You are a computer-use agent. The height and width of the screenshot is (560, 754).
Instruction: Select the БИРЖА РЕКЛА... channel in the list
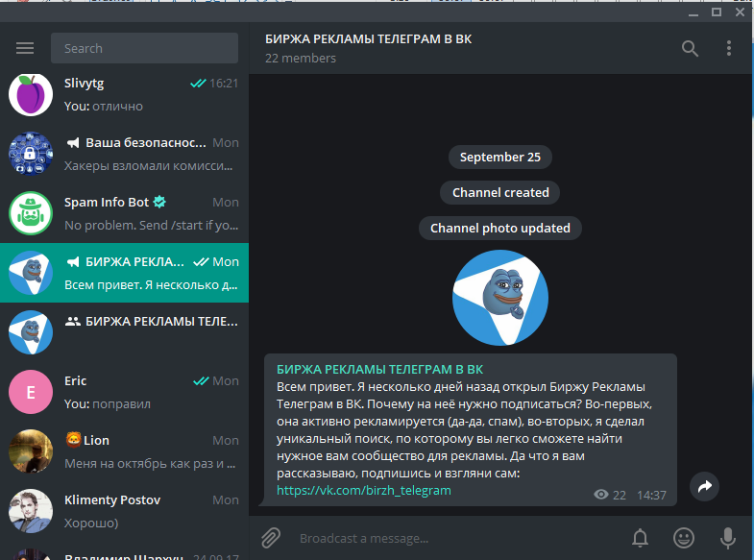pos(124,273)
